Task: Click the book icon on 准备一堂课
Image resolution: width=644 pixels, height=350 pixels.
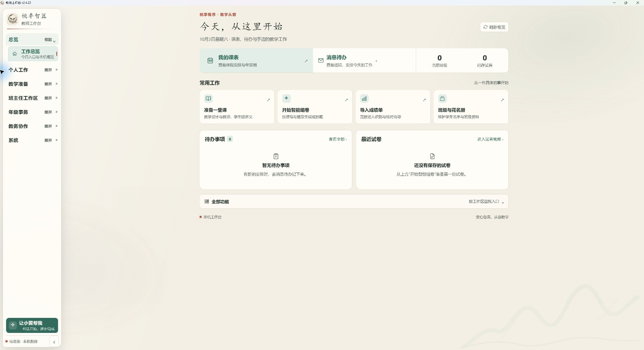Action: 208,99
